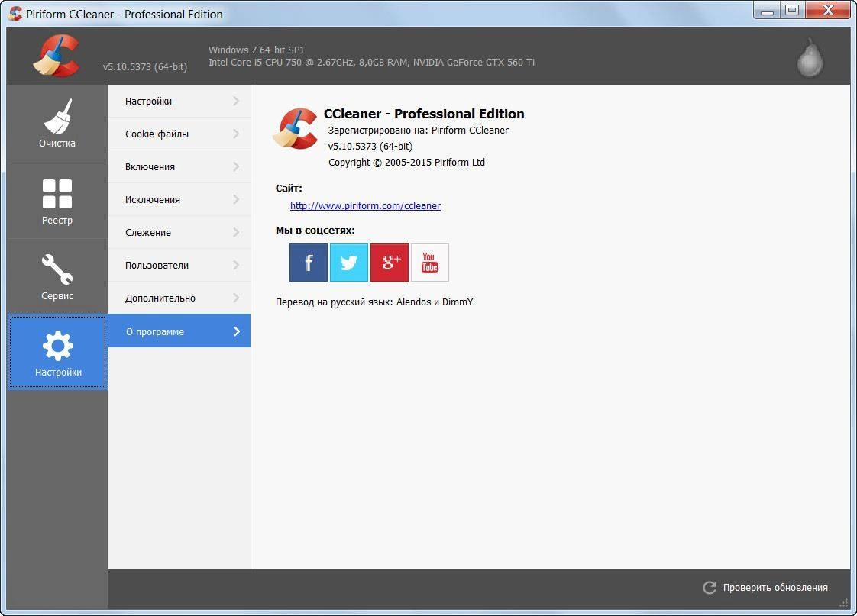Click the Сайт: label
The image size is (857, 616).
coord(289,188)
